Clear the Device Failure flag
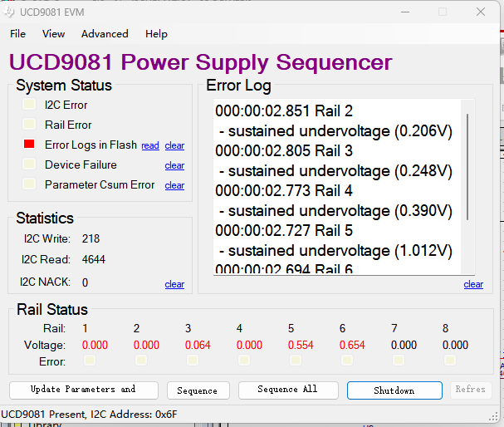This screenshot has width=504, height=427. coord(174,165)
